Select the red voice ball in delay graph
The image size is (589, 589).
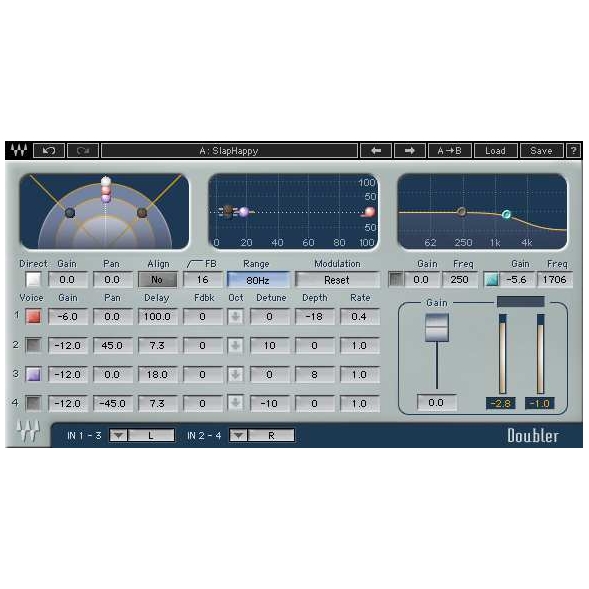point(370,212)
